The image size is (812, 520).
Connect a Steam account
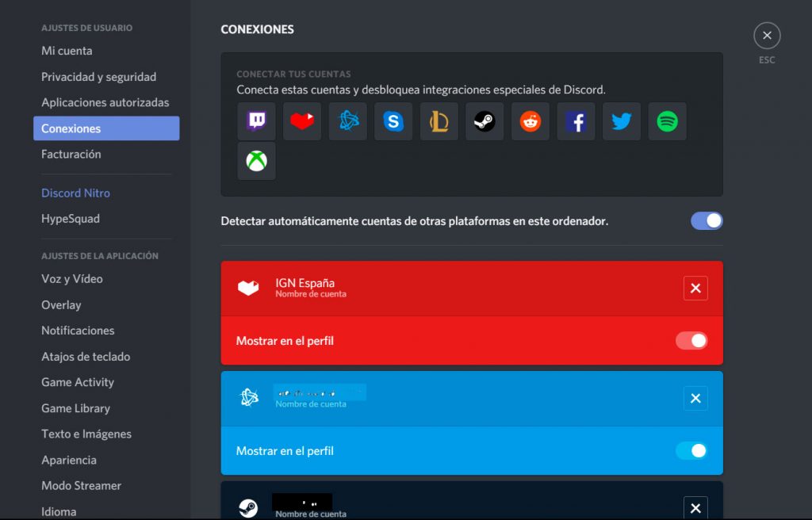[x=485, y=120]
